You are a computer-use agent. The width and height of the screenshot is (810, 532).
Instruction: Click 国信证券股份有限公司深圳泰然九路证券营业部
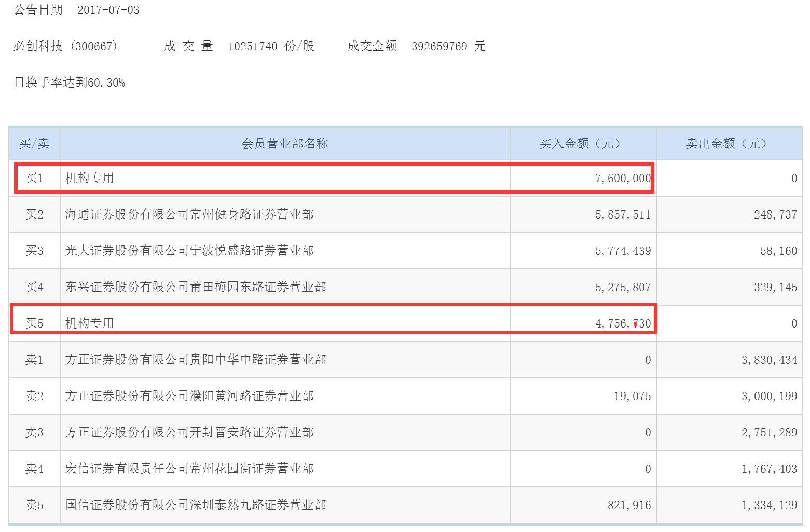[196, 505]
